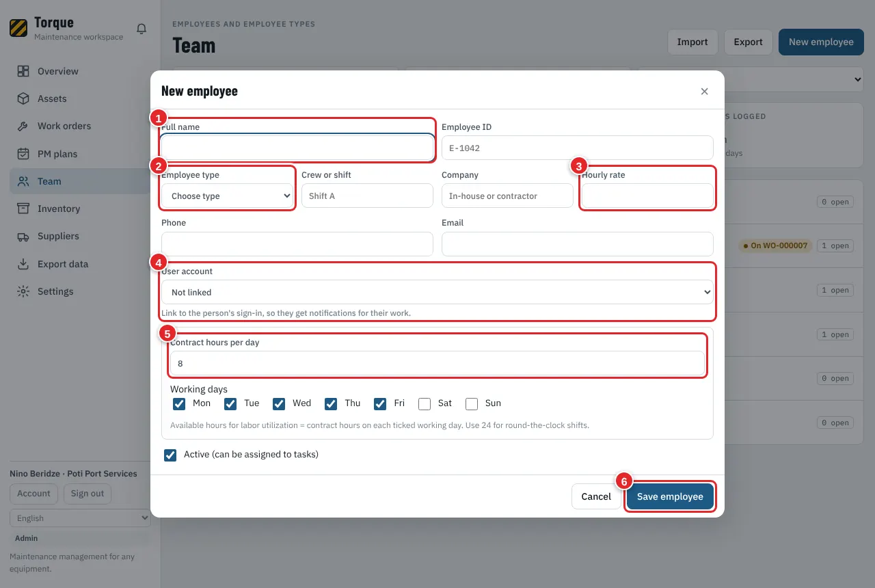This screenshot has width=875, height=588.
Task: Toggle the Thu working day checkbox
Action: (331, 403)
